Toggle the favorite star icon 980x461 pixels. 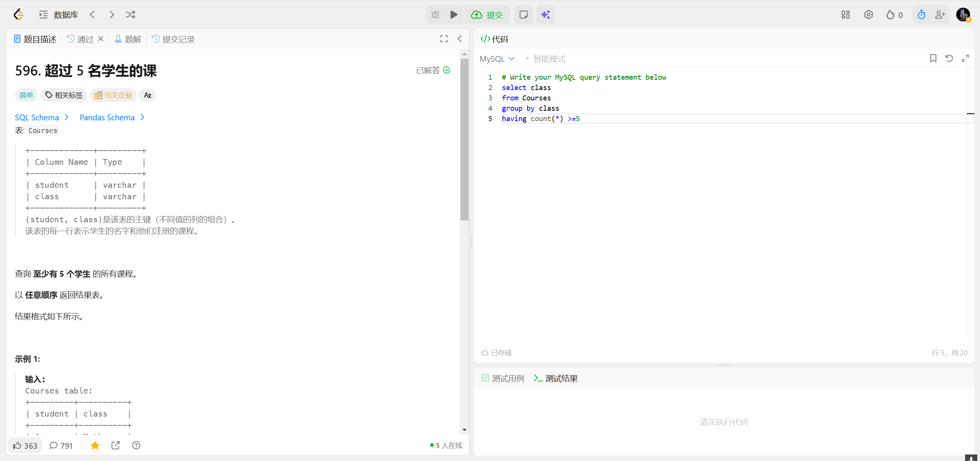(x=95, y=445)
